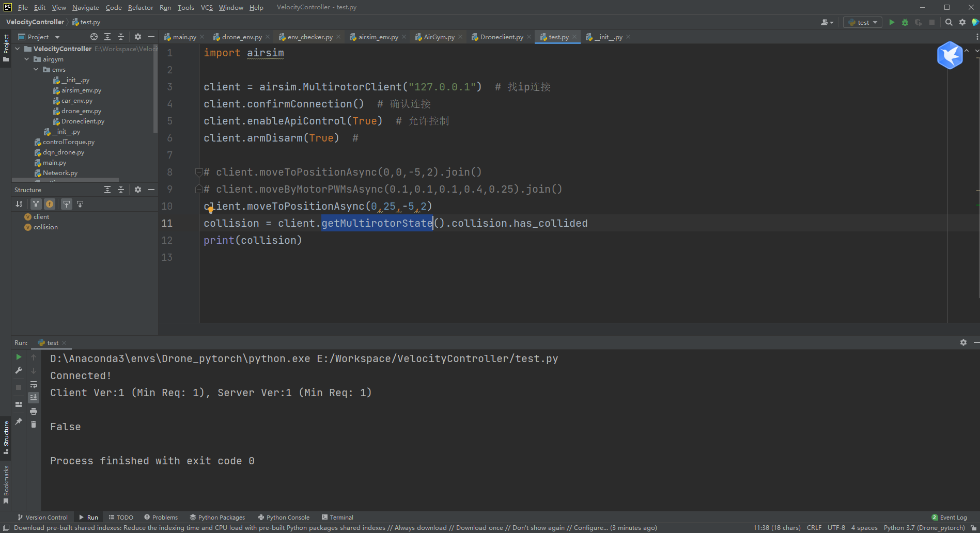The image size is (980, 533).
Task: Click the blue bird assistant icon
Action: (x=950, y=55)
